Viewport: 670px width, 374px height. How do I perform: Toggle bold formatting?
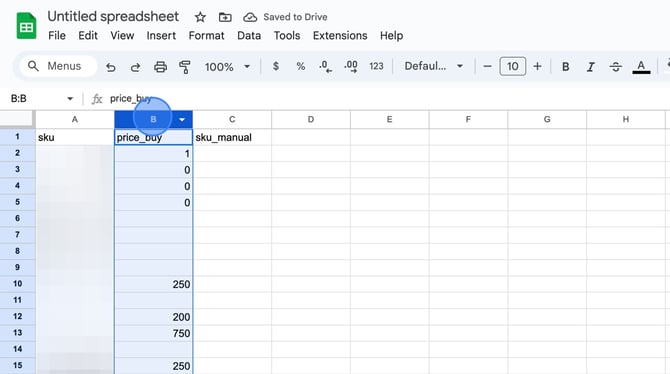tap(565, 67)
